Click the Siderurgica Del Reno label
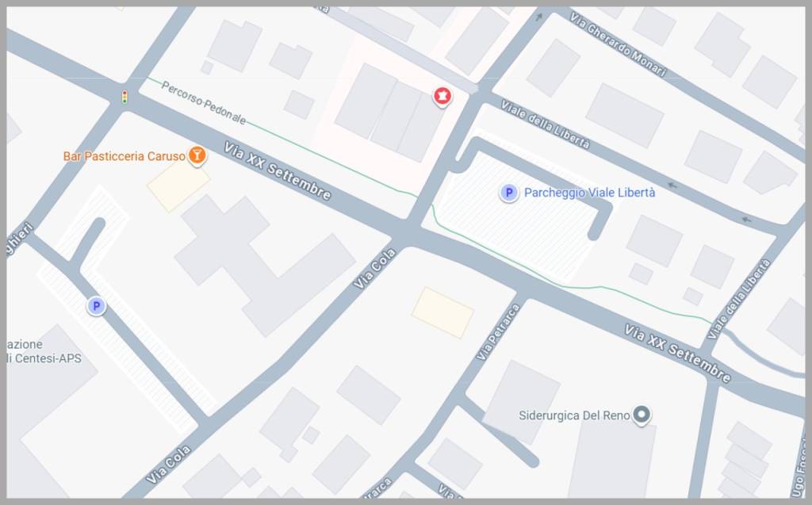The width and height of the screenshot is (812, 505). [574, 415]
